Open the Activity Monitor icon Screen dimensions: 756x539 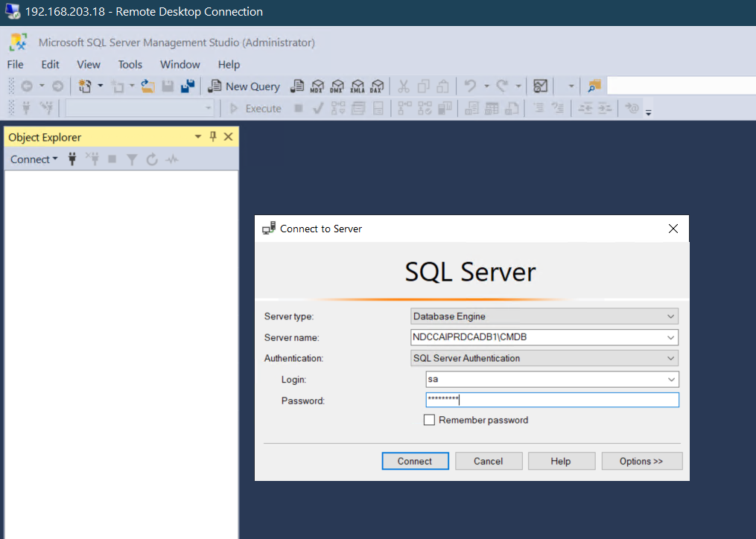click(x=541, y=86)
